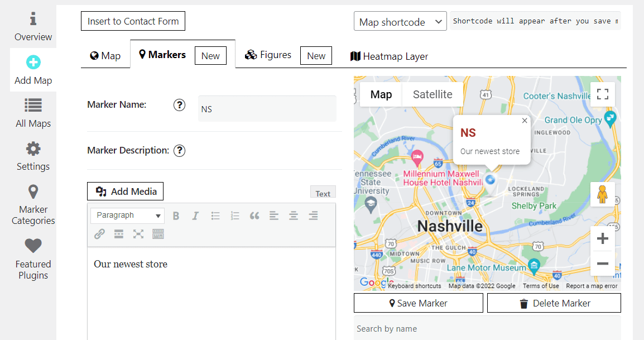This screenshot has width=644, height=340.
Task: Save the NS marker
Action: coord(418,303)
